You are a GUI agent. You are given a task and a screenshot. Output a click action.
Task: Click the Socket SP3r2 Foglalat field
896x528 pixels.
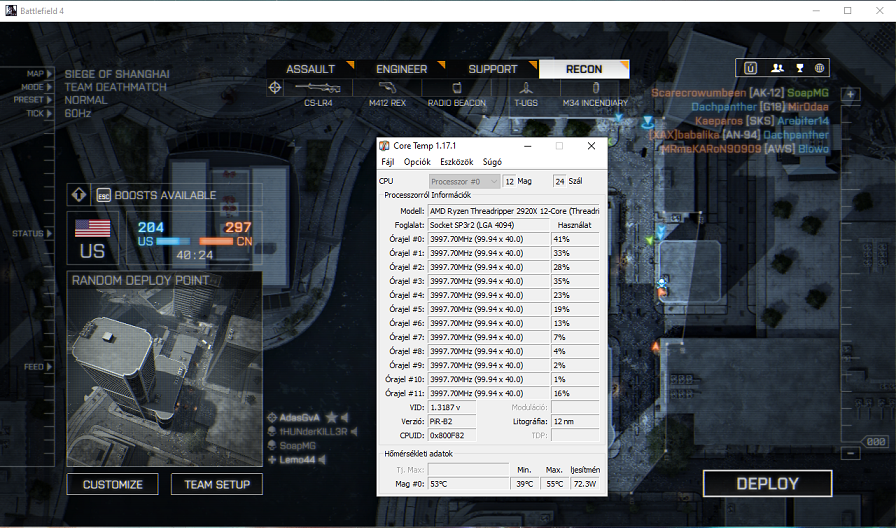[x=489, y=225]
